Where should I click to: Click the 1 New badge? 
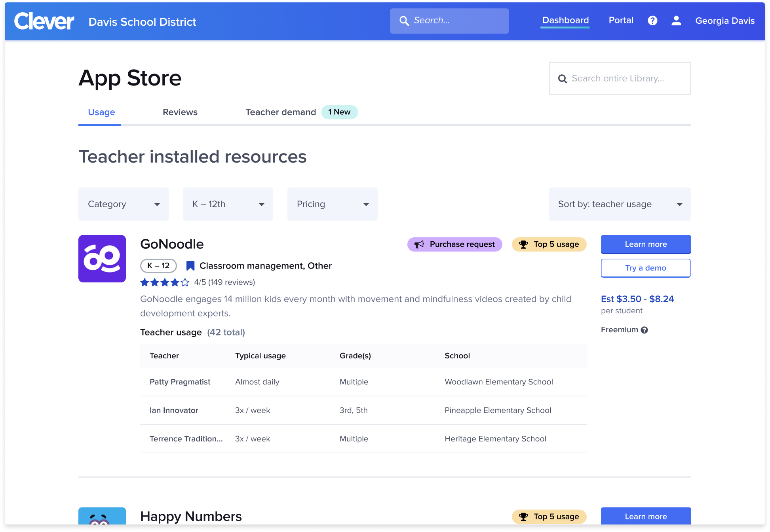[339, 112]
